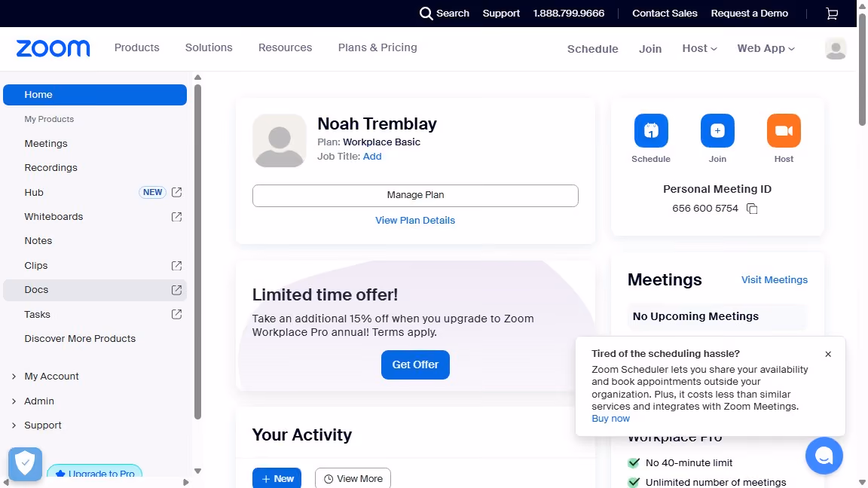868x488 pixels.
Task: Open Meetings in the sidebar
Action: click(46, 144)
